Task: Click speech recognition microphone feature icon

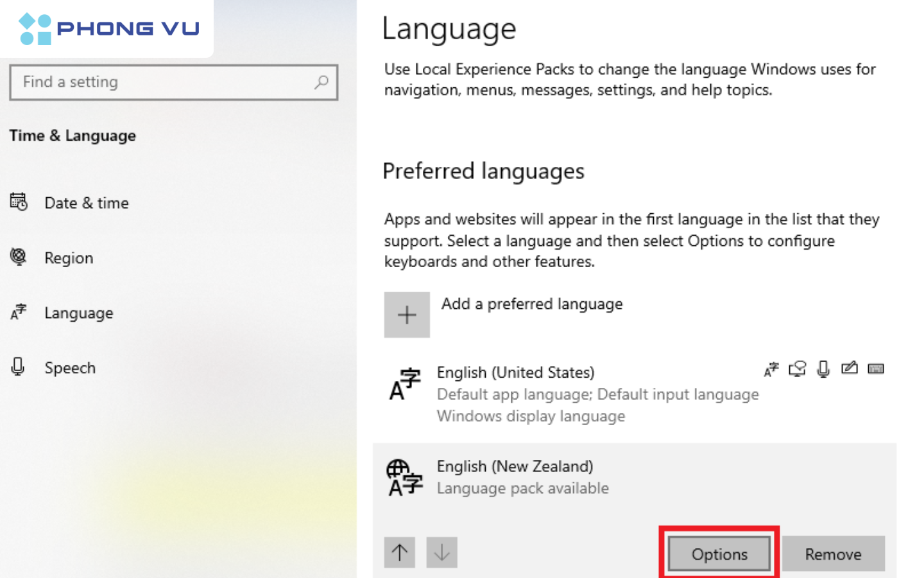Action: click(x=824, y=369)
